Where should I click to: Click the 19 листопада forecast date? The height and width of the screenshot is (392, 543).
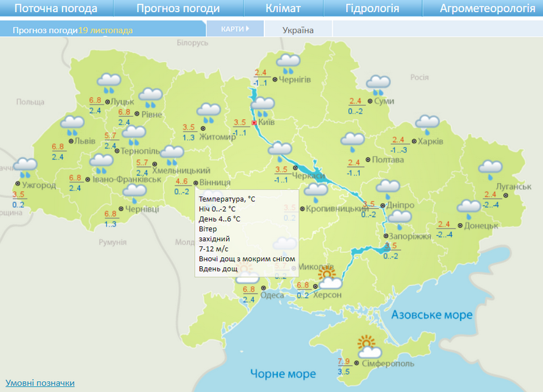tap(105, 30)
